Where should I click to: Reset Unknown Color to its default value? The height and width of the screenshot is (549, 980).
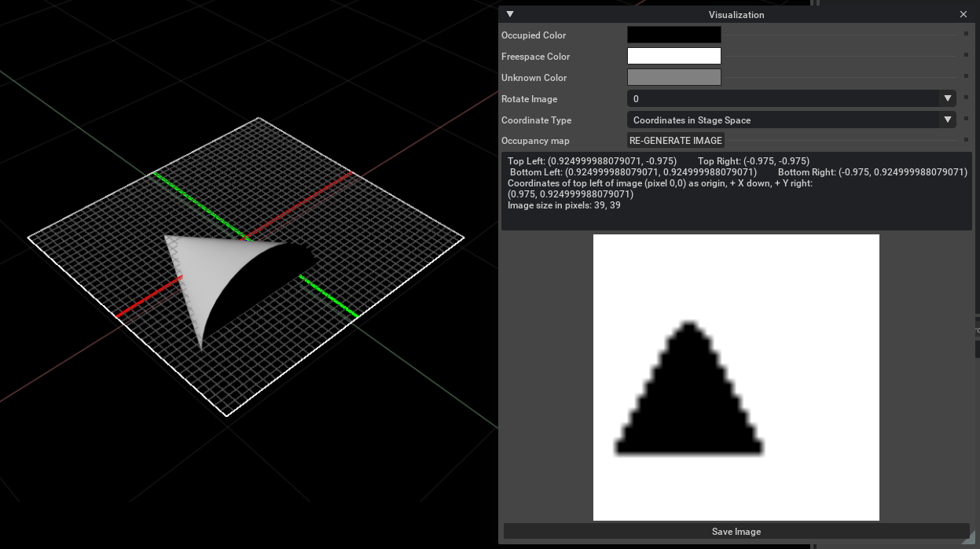pyautogui.click(x=965, y=77)
